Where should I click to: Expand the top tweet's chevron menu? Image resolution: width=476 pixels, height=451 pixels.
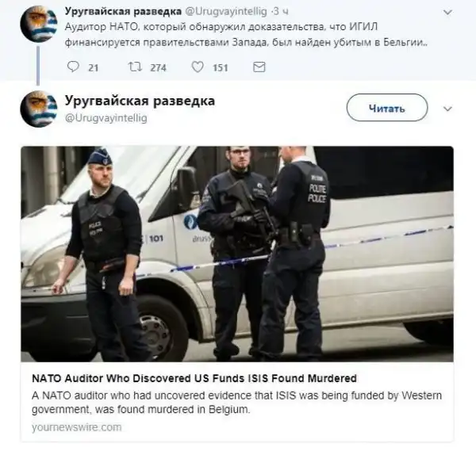pyautogui.click(x=447, y=13)
